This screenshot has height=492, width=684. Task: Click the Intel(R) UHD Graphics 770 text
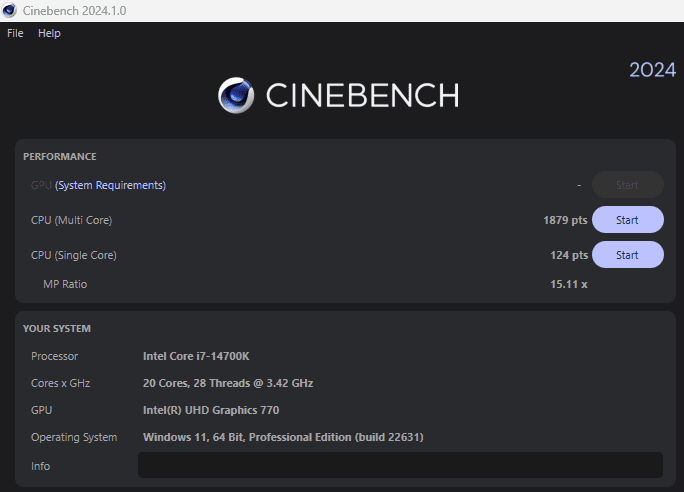[211, 410]
